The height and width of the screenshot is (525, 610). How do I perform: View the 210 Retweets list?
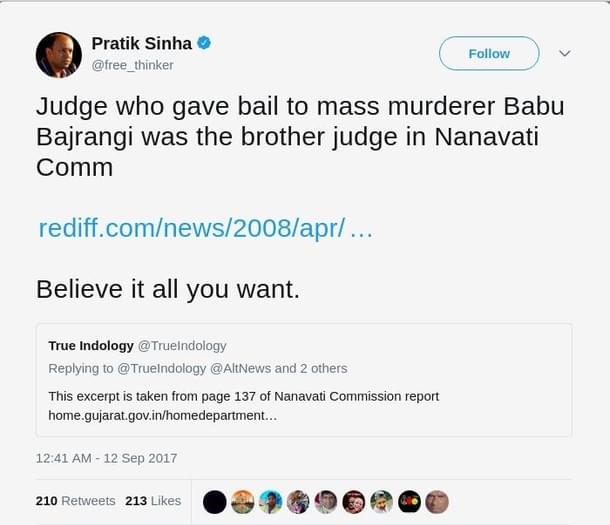pyautogui.click(x=75, y=500)
